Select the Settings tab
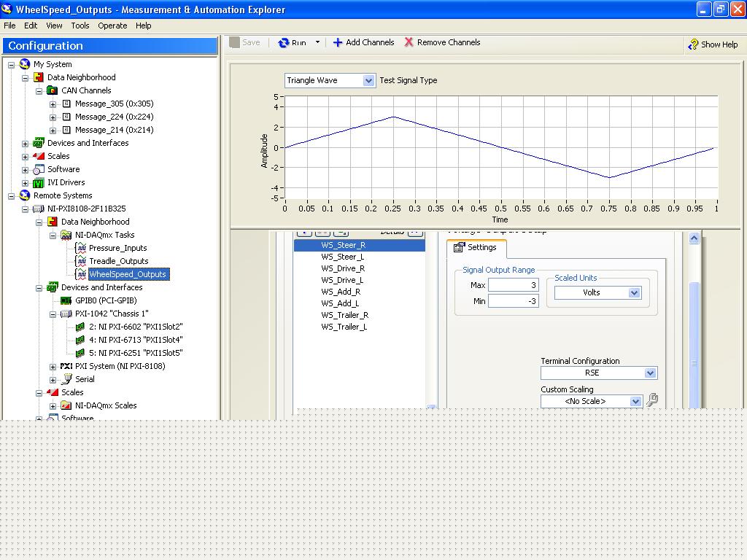This screenshot has width=747, height=560. click(476, 248)
